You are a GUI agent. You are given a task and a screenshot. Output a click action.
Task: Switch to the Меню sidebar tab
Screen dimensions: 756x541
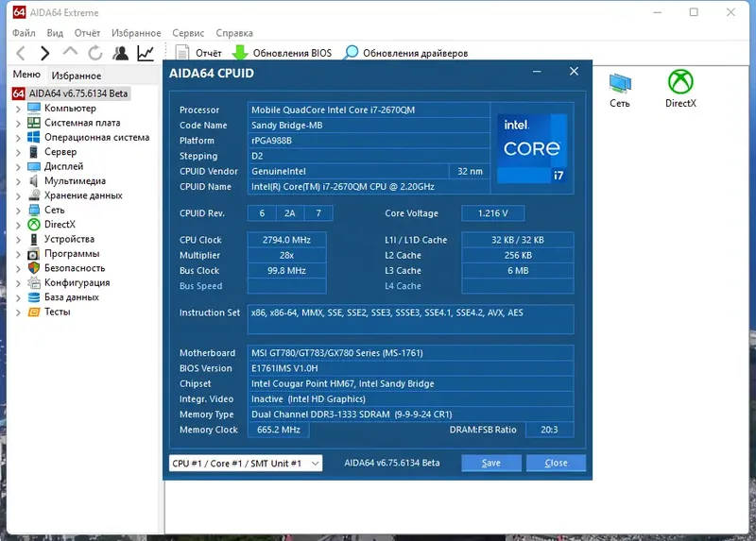pos(26,75)
